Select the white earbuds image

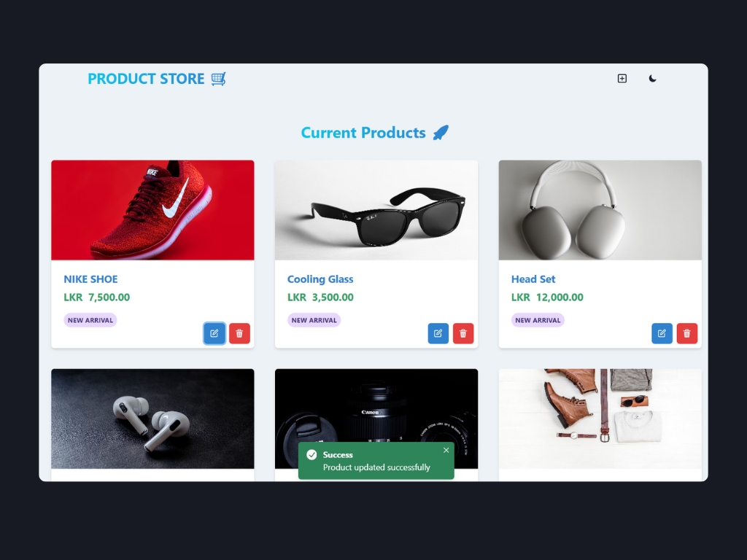pos(153,419)
